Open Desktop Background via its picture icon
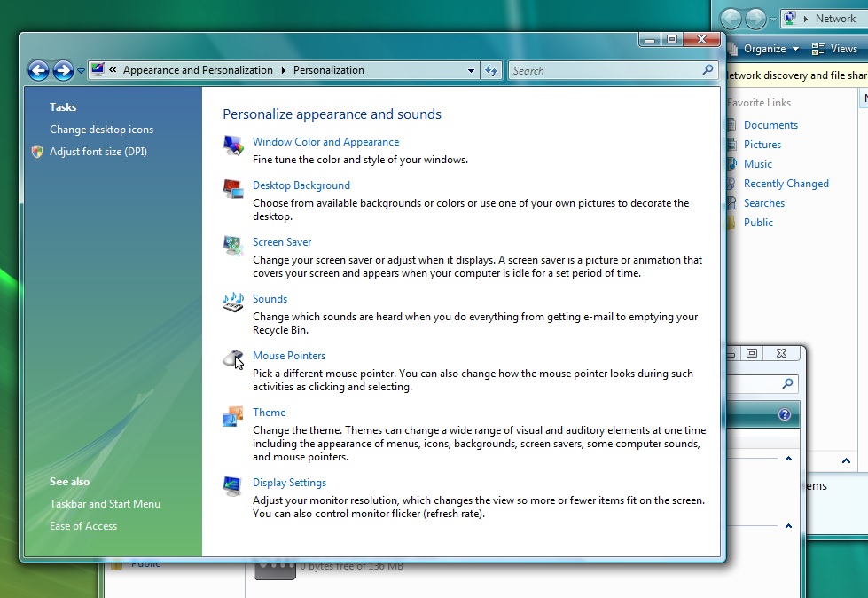 coord(231,189)
